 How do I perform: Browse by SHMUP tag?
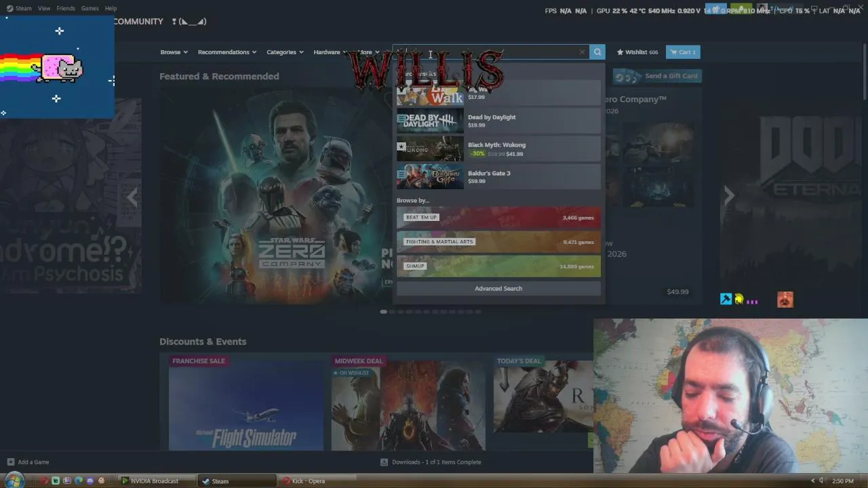point(498,266)
